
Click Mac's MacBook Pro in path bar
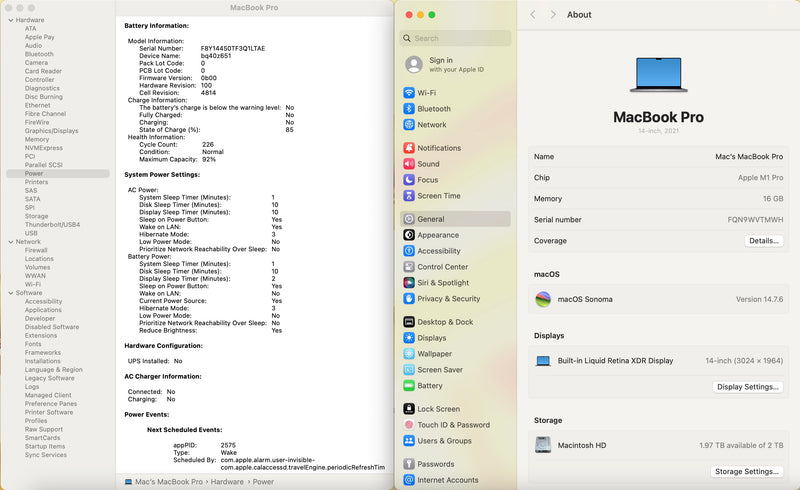pyautogui.click(x=168, y=482)
